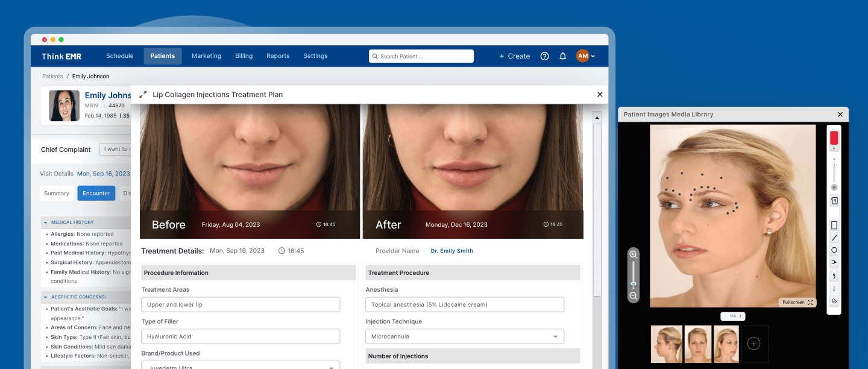Image resolution: width=868 pixels, height=369 pixels.
Task: Open the Brand/Product Used dropdown
Action: pos(241,366)
